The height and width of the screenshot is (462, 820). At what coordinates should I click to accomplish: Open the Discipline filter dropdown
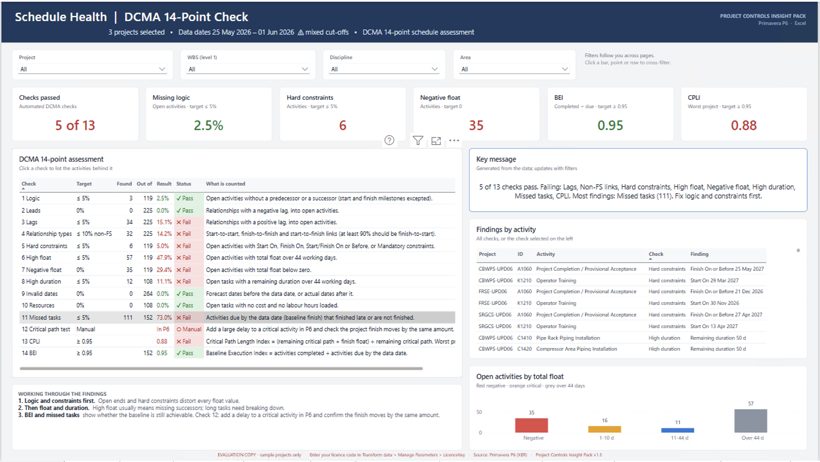point(384,69)
